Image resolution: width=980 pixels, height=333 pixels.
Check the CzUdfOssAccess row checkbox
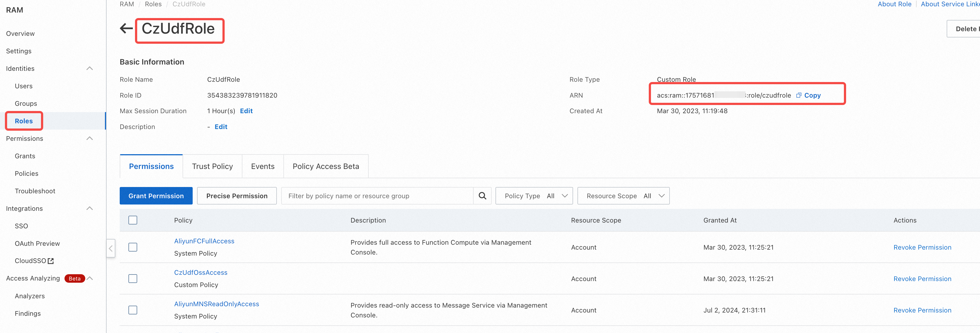pos(133,279)
